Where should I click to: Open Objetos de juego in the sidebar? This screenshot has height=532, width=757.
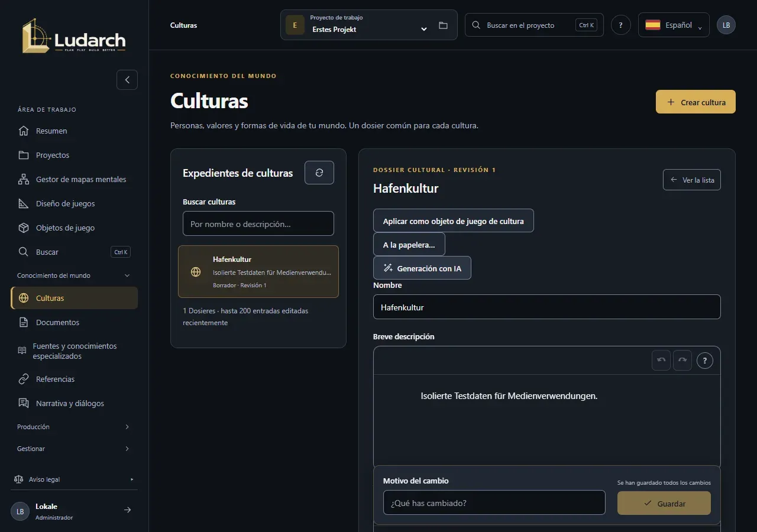(74, 228)
